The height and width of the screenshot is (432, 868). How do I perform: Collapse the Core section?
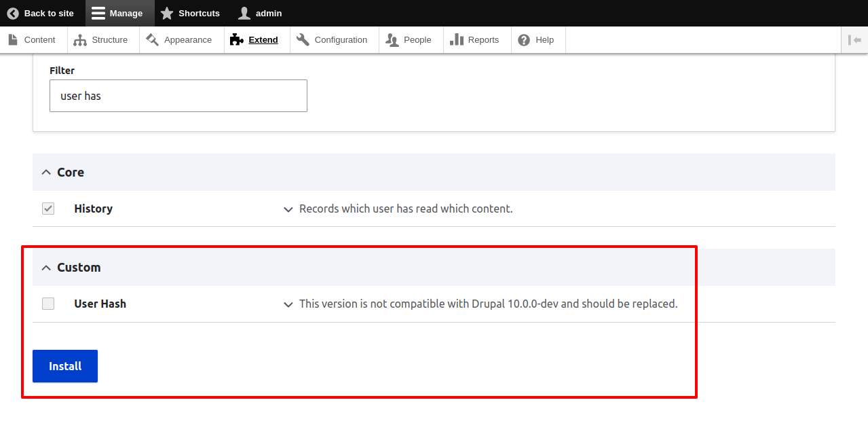click(45, 172)
